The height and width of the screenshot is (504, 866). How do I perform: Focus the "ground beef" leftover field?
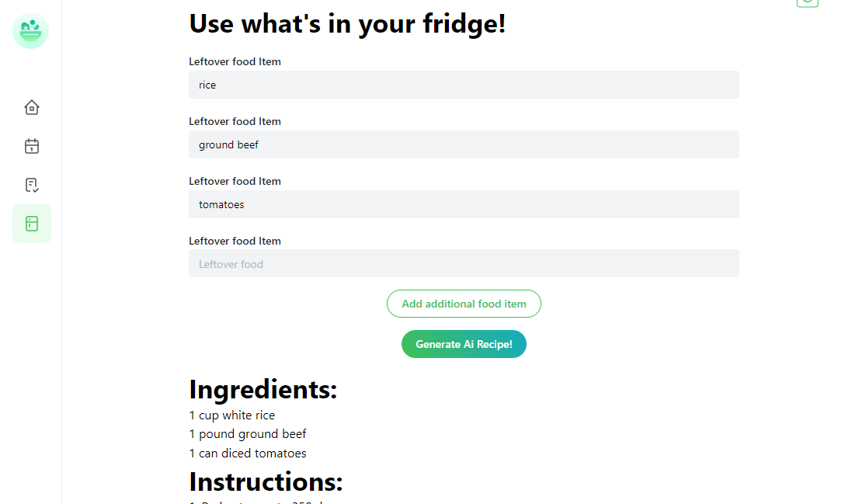(464, 144)
